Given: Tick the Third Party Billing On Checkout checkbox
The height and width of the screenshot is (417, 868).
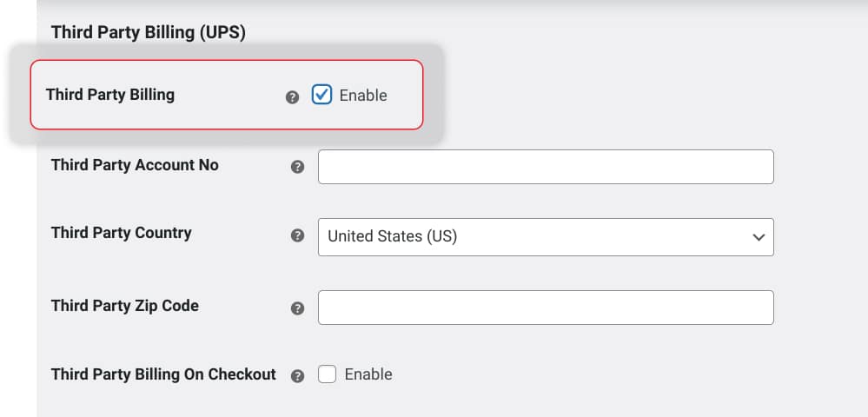Looking at the screenshot, I should (x=327, y=374).
